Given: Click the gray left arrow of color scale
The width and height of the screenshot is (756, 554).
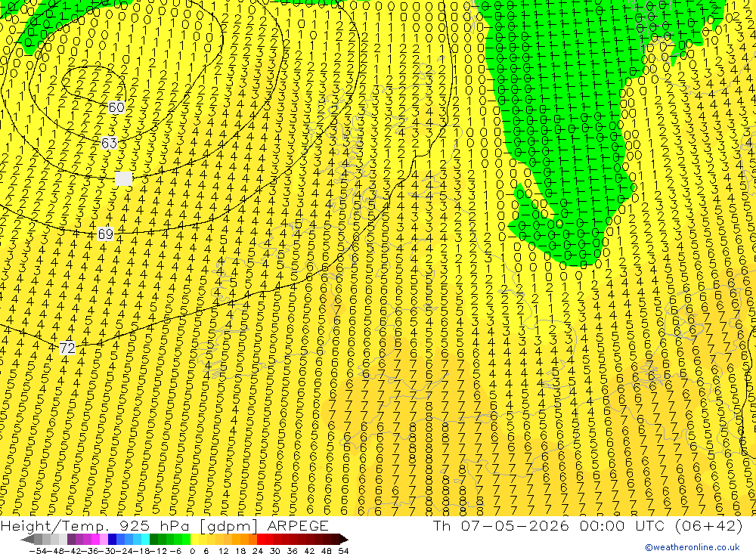Looking at the screenshot, I should point(27,540).
